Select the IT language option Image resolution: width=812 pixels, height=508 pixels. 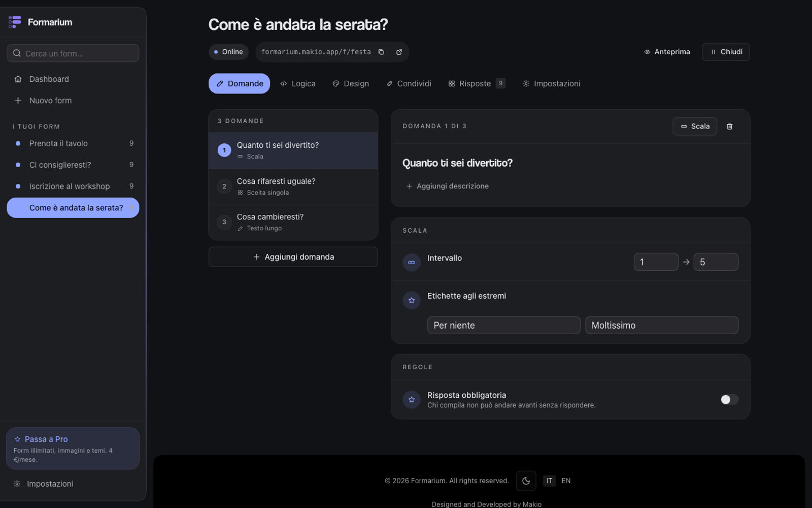pos(549,481)
